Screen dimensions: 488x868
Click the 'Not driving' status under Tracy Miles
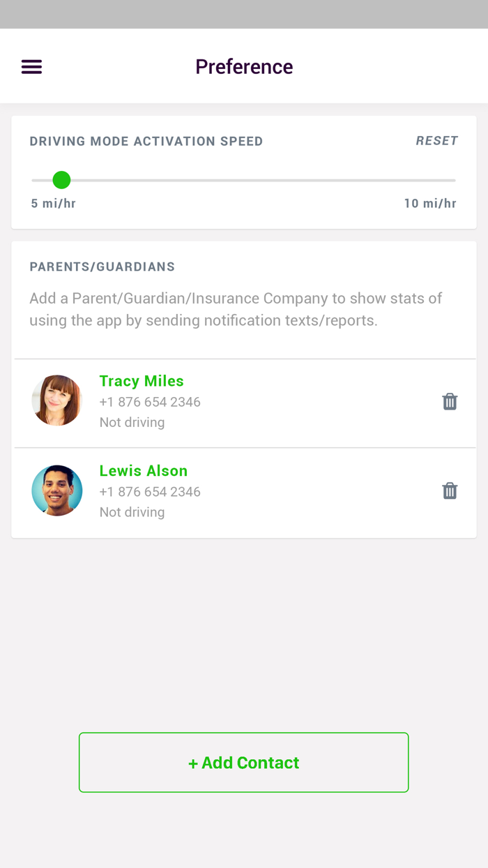click(x=132, y=422)
